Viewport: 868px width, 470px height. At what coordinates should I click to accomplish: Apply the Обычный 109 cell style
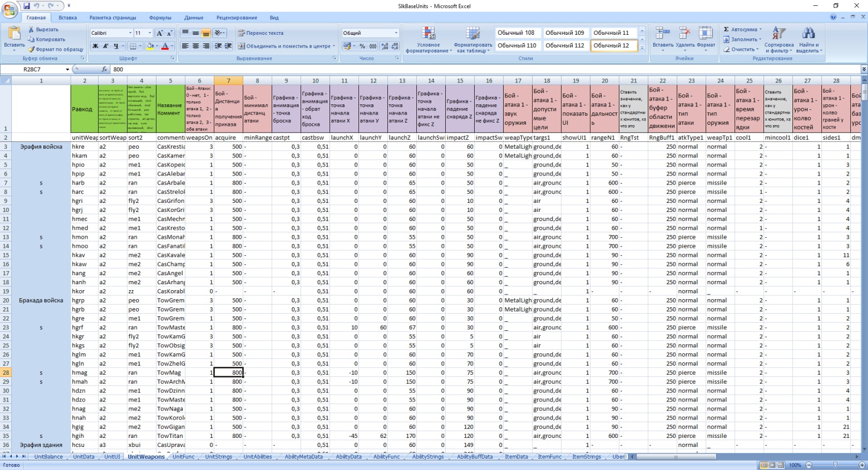point(564,33)
